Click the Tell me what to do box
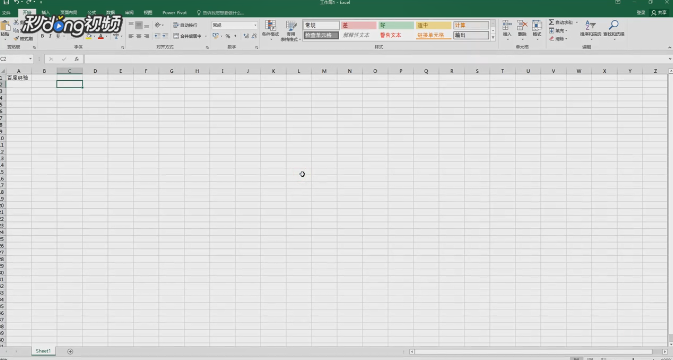673x360 pixels. click(221, 12)
